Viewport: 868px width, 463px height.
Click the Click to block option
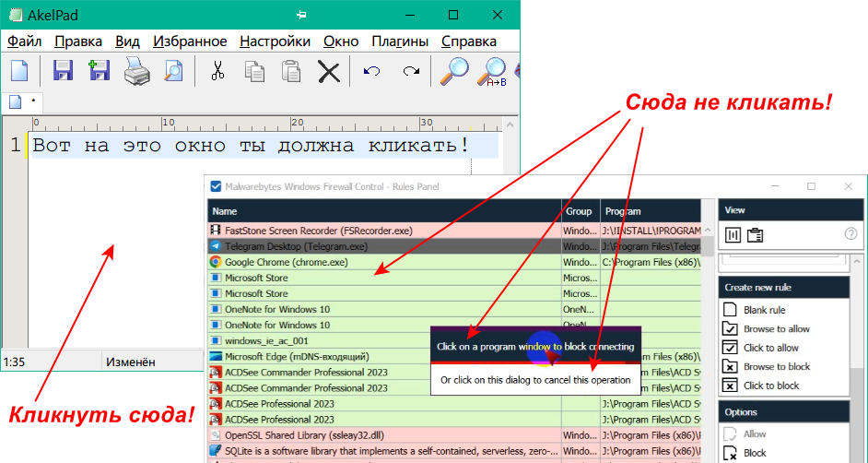[x=771, y=385]
